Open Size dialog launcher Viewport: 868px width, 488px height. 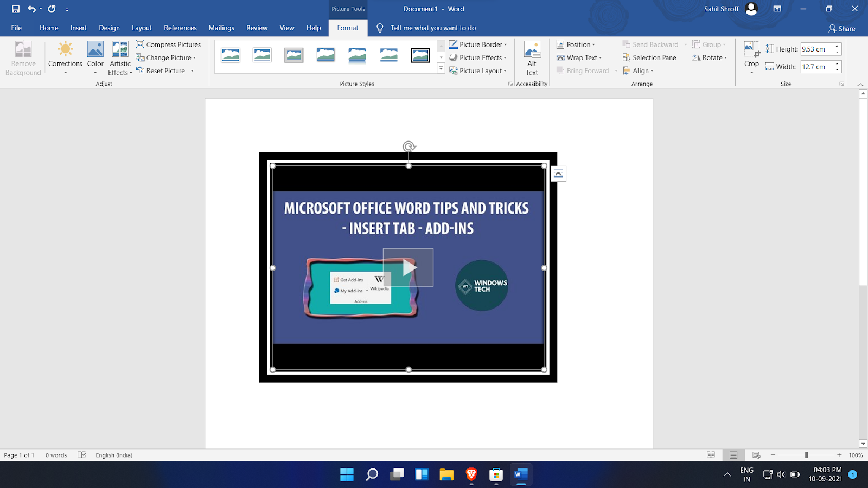tap(841, 84)
